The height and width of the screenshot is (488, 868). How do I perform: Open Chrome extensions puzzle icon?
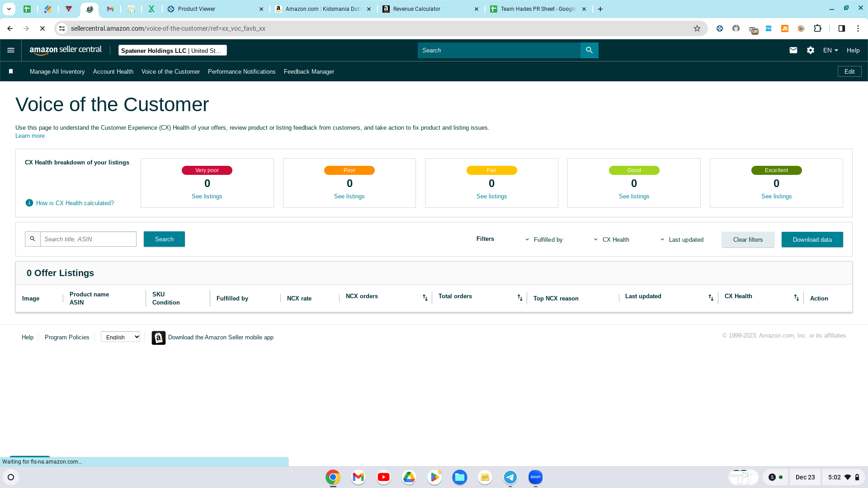coord(817,28)
